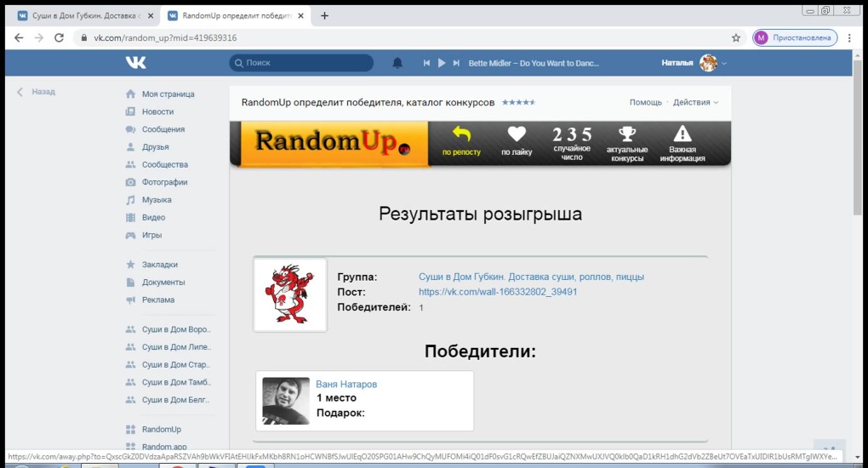This screenshot has height=468, width=868.
Task: Click the VK logo in the header
Action: coord(135,63)
